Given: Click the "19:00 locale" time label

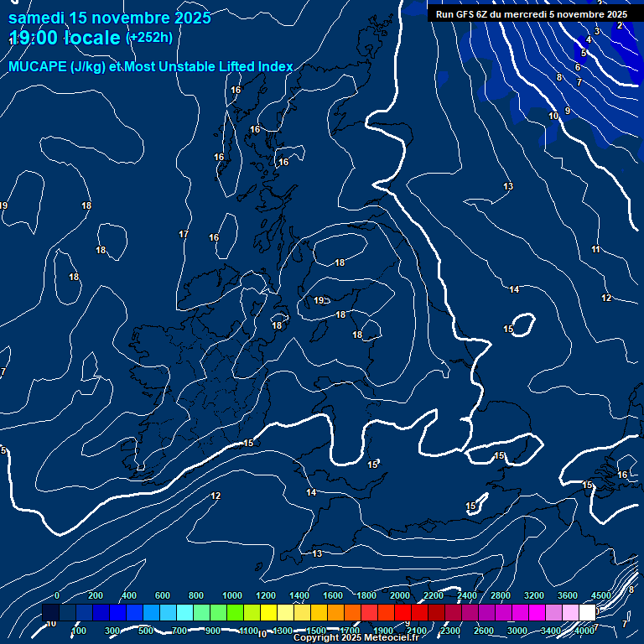Looking at the screenshot, I should (64, 38).
